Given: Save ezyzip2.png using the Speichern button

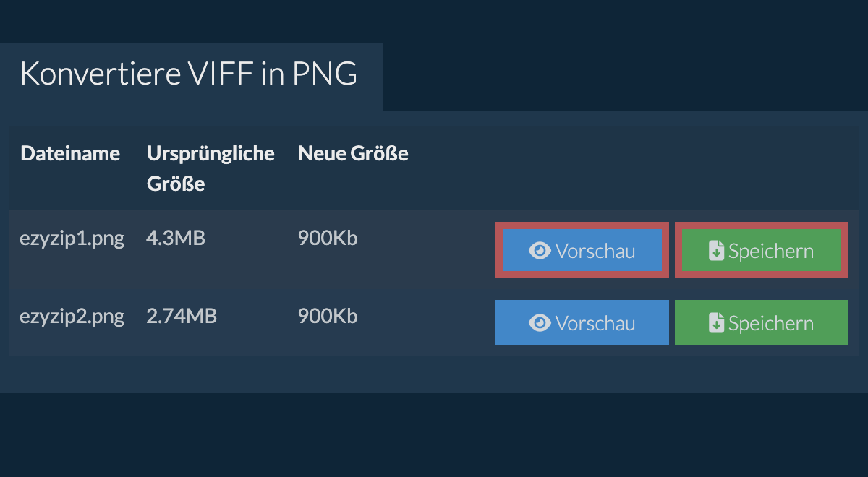Looking at the screenshot, I should 762,322.
